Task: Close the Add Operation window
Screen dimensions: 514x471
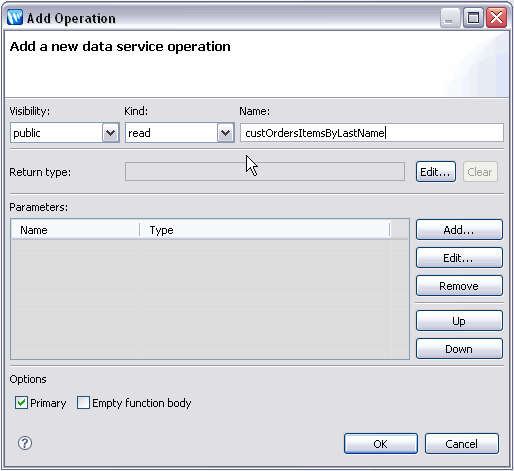Action: click(x=497, y=18)
